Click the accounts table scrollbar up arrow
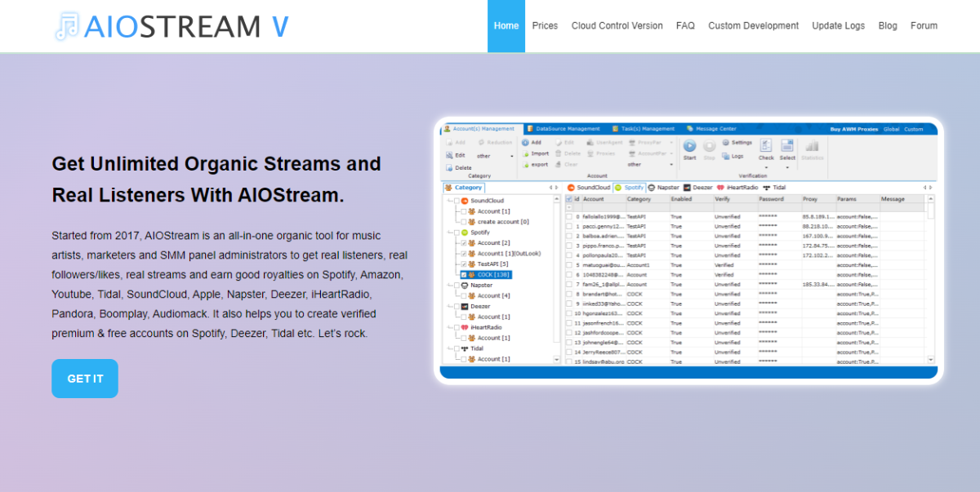Screen dimensions: 980x492 pos(931,198)
